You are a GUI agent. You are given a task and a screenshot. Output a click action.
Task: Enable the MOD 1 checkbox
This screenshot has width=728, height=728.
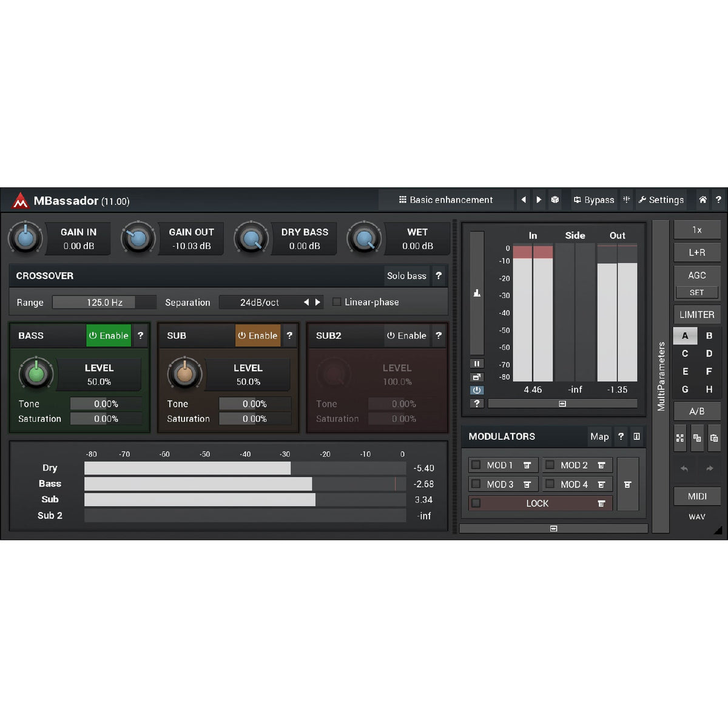tap(476, 465)
